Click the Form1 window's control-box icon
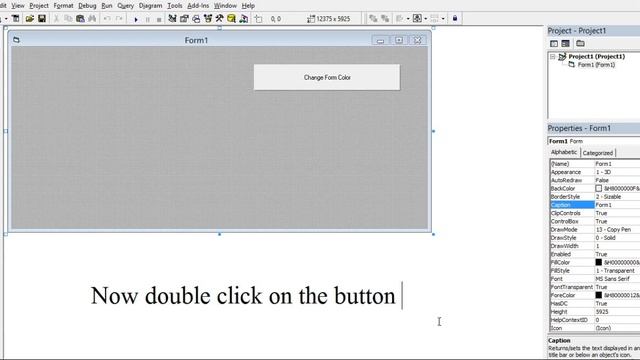Screen dimensions: 640x360 point(16,40)
